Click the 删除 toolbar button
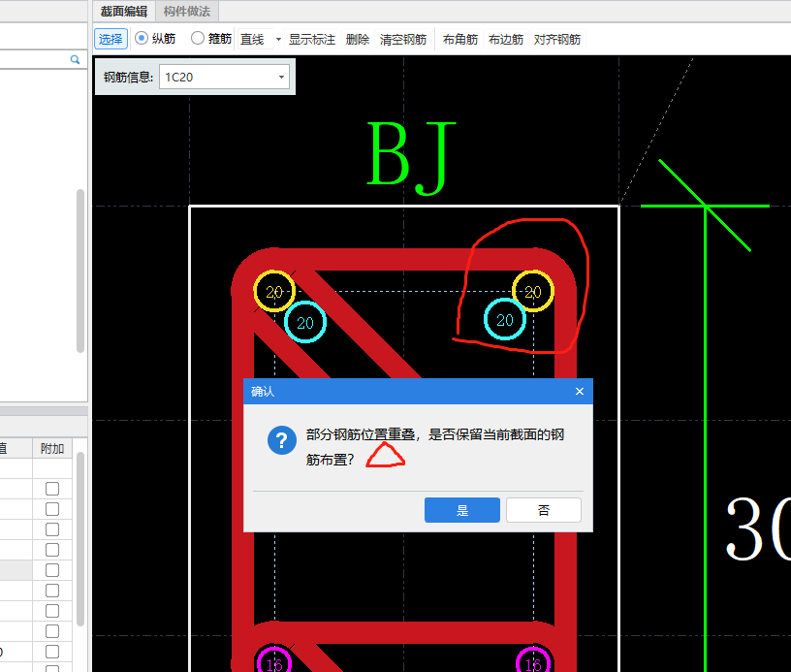This screenshot has width=791, height=672. click(358, 39)
